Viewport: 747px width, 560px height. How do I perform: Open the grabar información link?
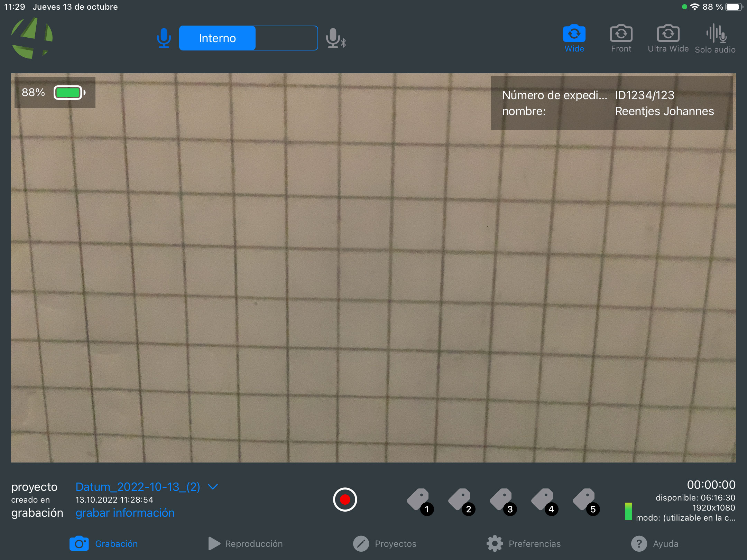(125, 513)
